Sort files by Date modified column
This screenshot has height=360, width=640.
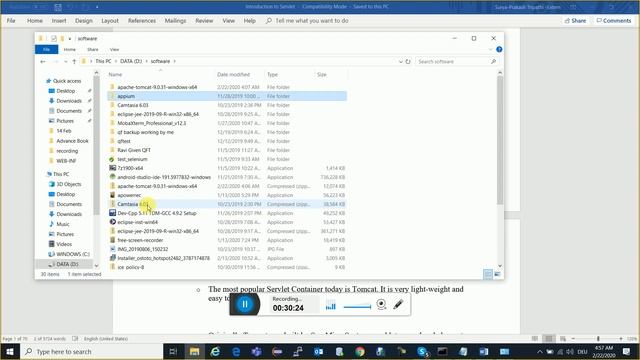pyautogui.click(x=233, y=75)
